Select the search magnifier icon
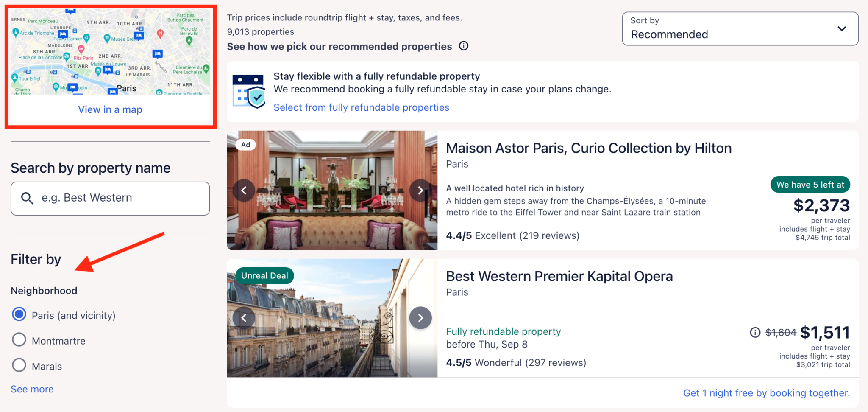 click(x=27, y=198)
